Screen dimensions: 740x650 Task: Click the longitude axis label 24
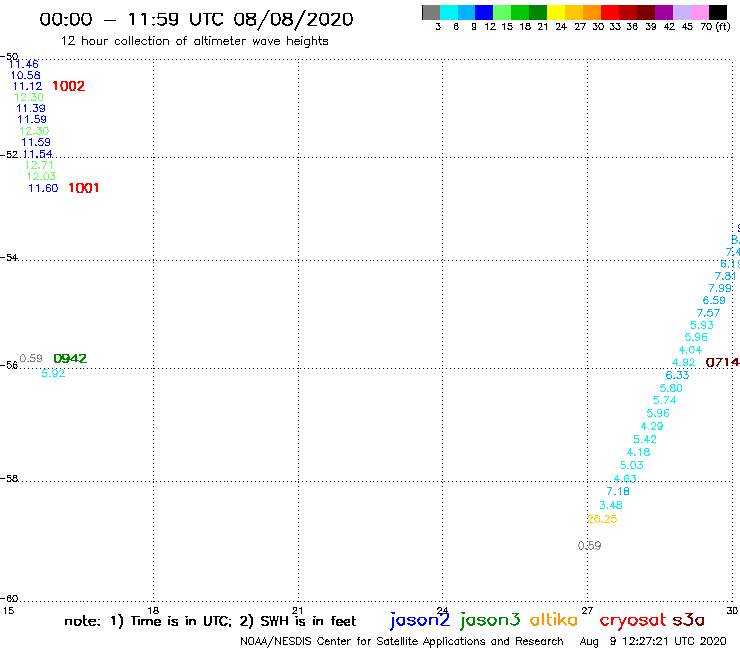pos(442,610)
